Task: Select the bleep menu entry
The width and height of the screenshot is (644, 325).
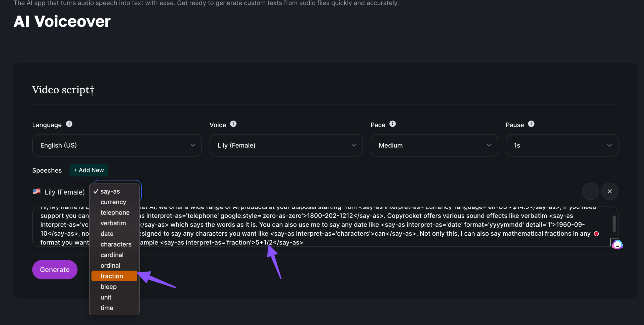Action: (x=109, y=286)
